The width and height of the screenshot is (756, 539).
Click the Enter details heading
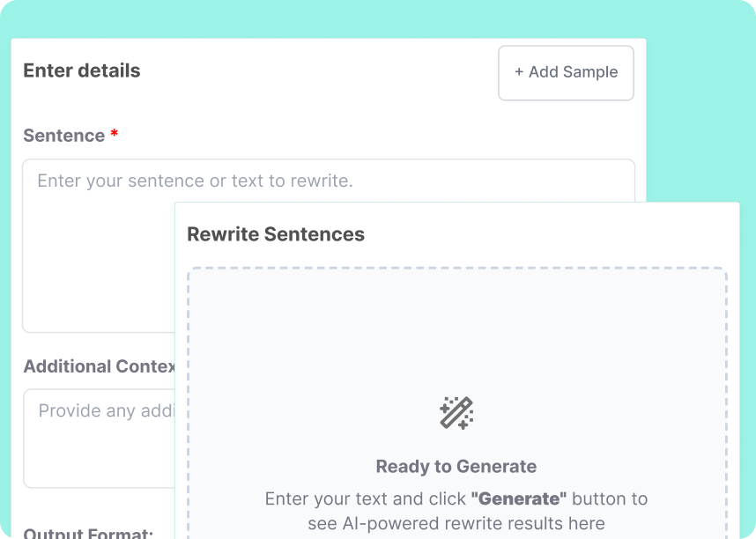point(81,70)
